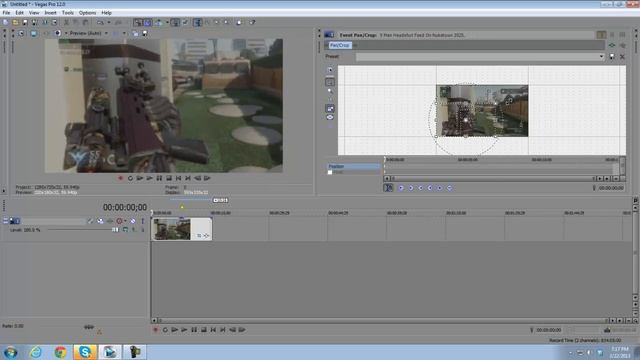The height and width of the screenshot is (360, 640).
Task: Click compositing mode icon on video track
Action: (x=125, y=230)
